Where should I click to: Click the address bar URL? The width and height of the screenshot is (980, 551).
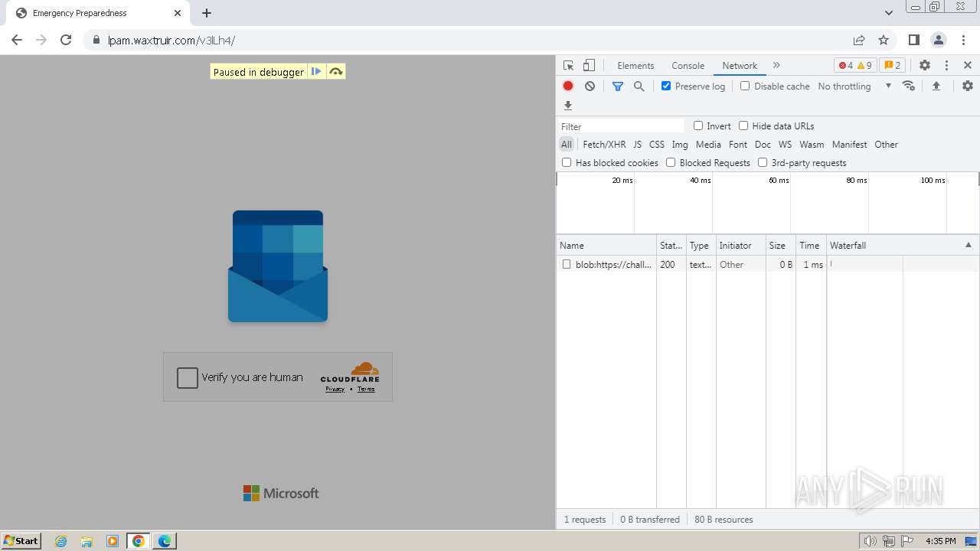click(171, 40)
